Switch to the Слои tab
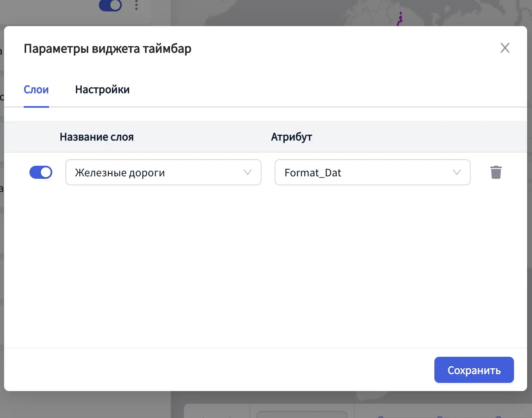Image resolution: width=532 pixels, height=418 pixels. [x=36, y=90]
